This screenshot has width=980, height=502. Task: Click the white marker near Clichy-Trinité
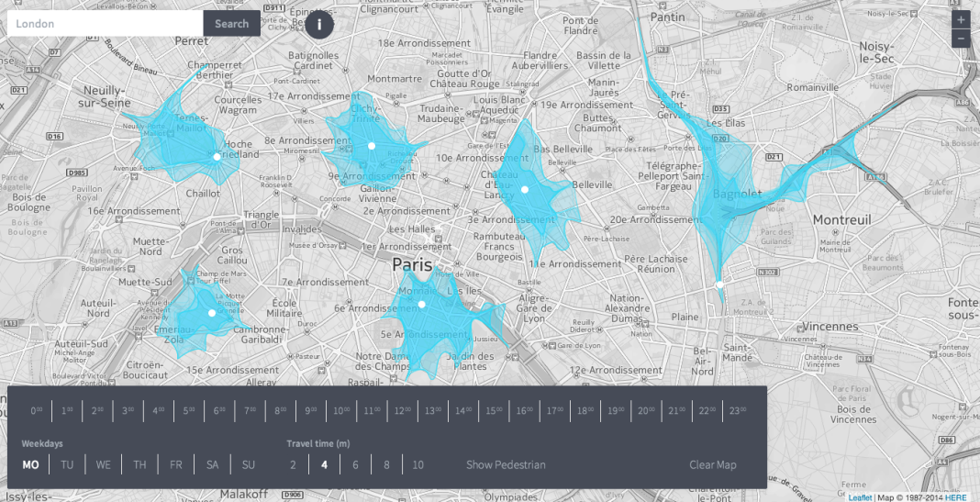coord(372,146)
